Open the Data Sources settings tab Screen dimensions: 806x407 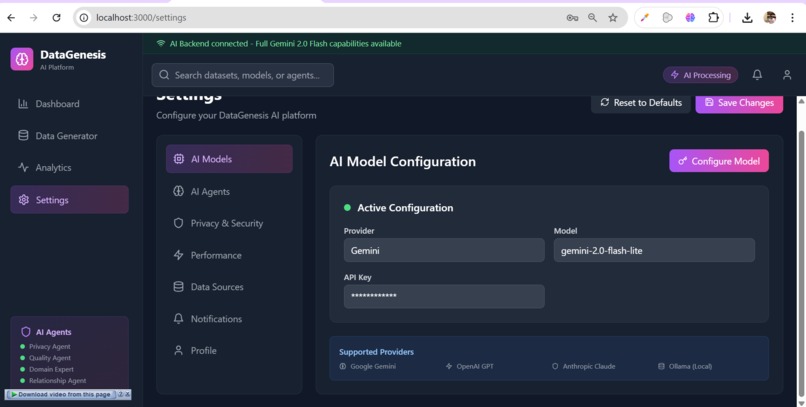(x=229, y=287)
